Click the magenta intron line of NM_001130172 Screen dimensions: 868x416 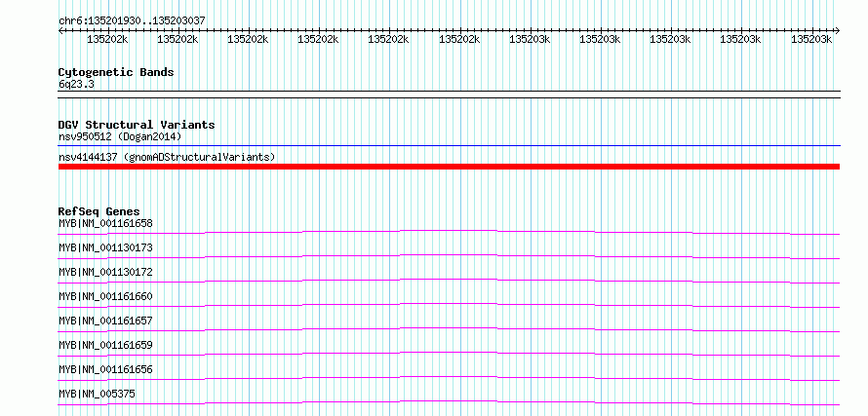(449, 281)
